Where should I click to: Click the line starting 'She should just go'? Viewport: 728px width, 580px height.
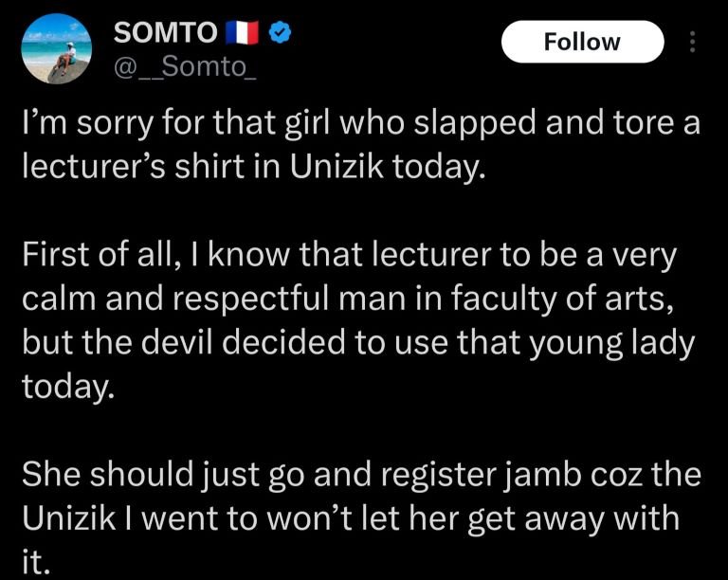pyautogui.click(x=361, y=475)
